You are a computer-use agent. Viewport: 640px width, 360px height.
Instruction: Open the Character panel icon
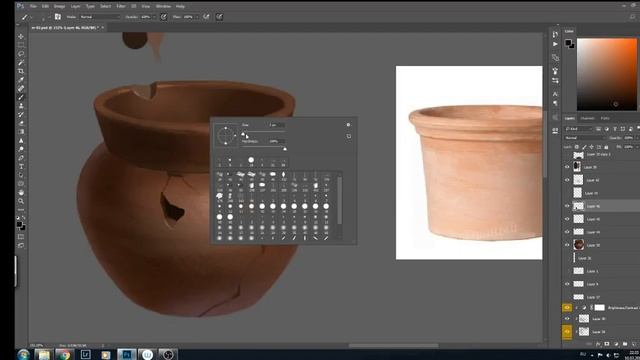click(x=555, y=94)
